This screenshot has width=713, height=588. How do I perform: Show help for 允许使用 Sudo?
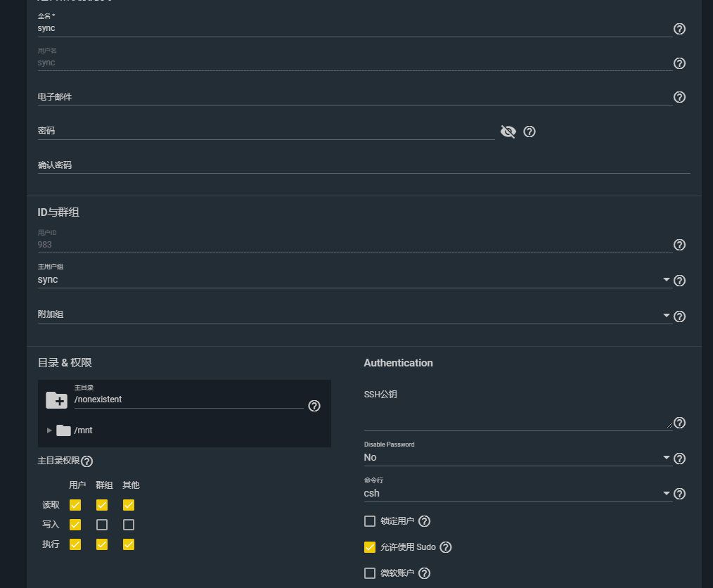click(x=445, y=547)
